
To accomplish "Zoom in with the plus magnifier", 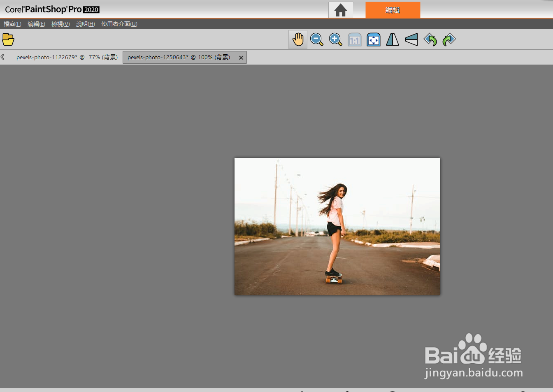I will point(335,40).
